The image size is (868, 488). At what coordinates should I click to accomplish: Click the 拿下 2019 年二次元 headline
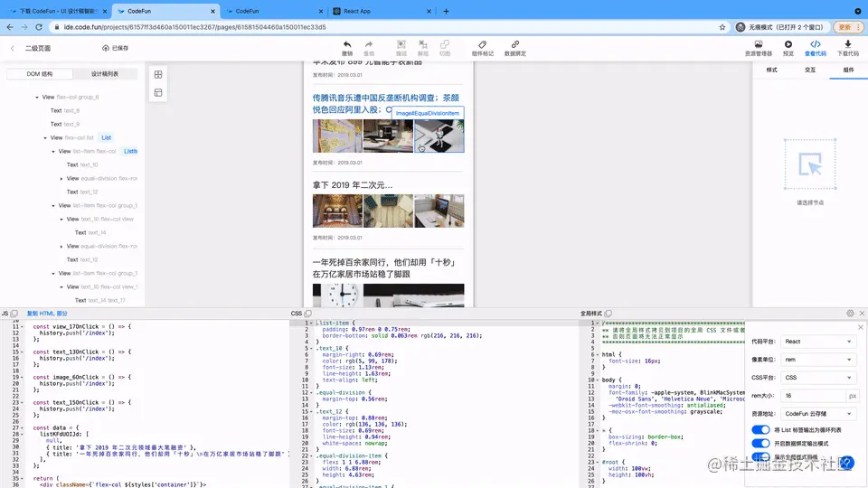coord(353,184)
